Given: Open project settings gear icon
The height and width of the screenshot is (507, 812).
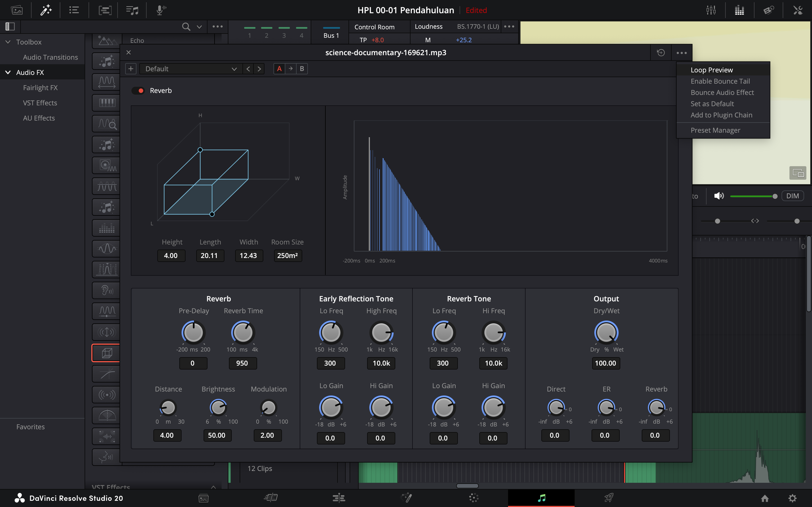Looking at the screenshot, I should pyautogui.click(x=792, y=498).
